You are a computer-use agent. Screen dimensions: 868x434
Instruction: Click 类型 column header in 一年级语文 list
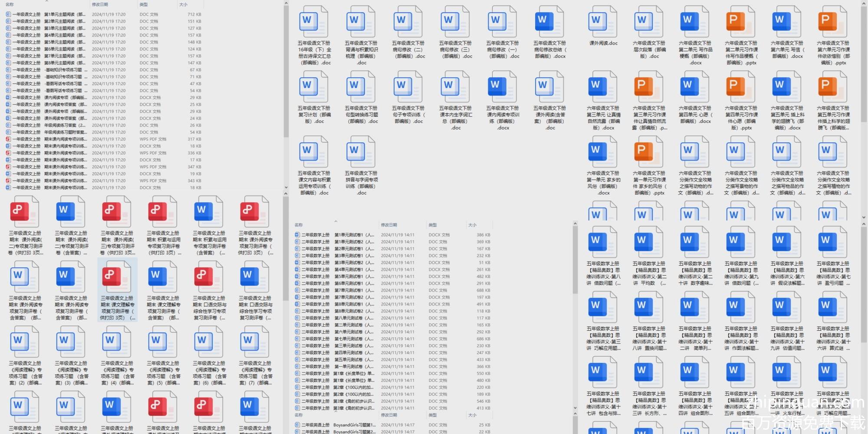coord(144,4)
